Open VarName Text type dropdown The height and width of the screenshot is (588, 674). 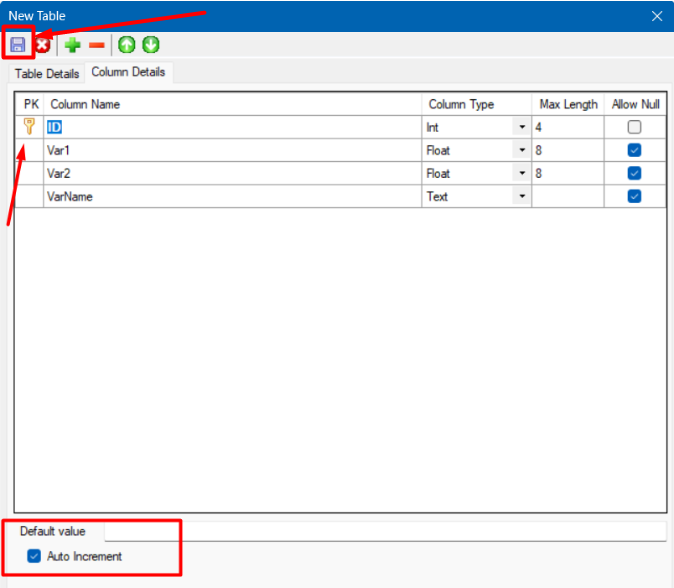coord(522,197)
